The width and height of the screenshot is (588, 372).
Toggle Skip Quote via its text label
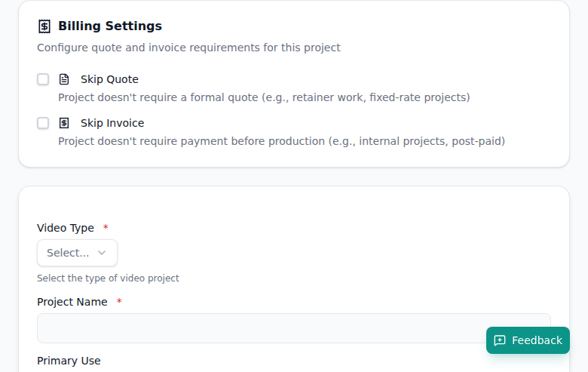[x=109, y=79]
